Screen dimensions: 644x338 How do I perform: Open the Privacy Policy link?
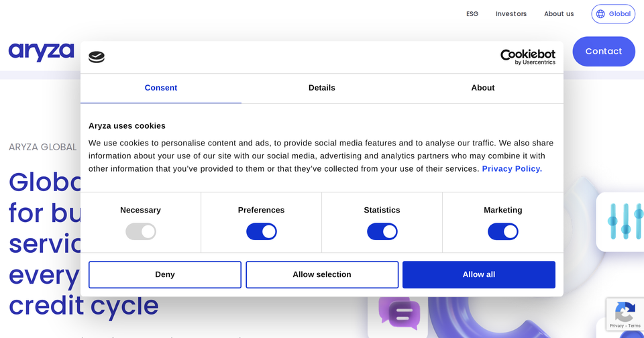click(512, 169)
